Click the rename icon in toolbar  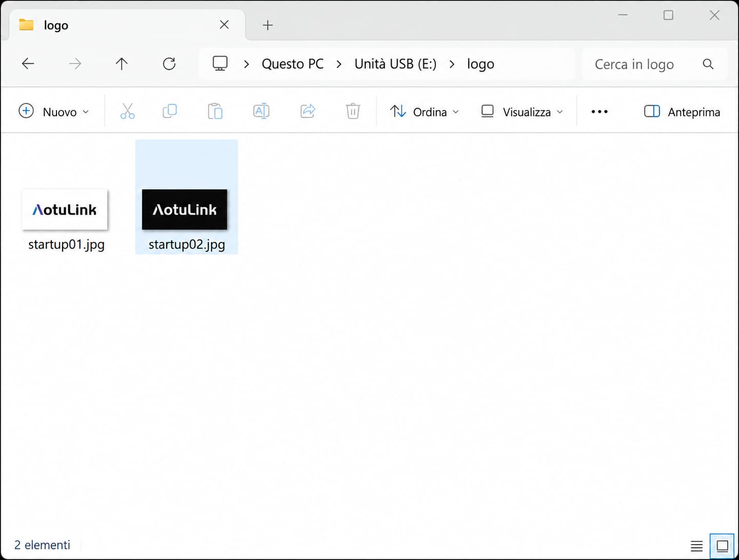pos(261,111)
